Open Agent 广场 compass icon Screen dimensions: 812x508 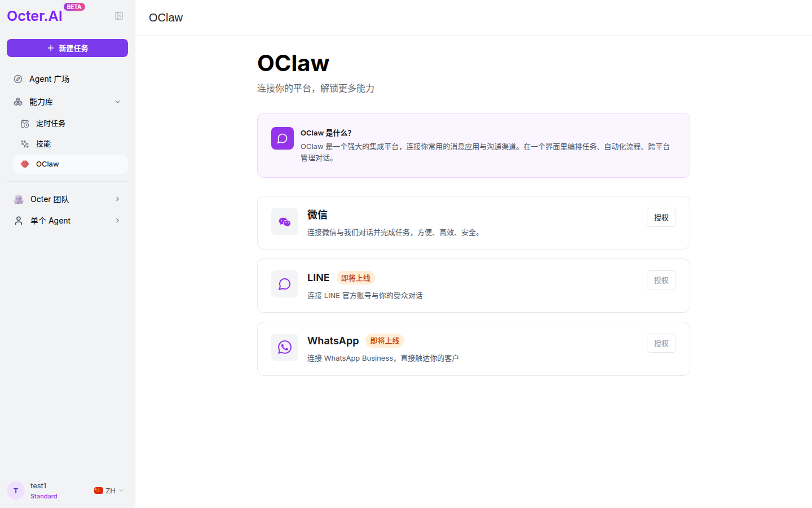pyautogui.click(x=18, y=79)
